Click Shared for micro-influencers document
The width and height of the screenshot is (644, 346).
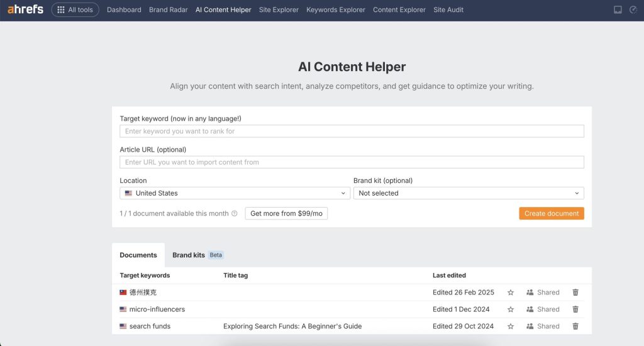pyautogui.click(x=543, y=310)
